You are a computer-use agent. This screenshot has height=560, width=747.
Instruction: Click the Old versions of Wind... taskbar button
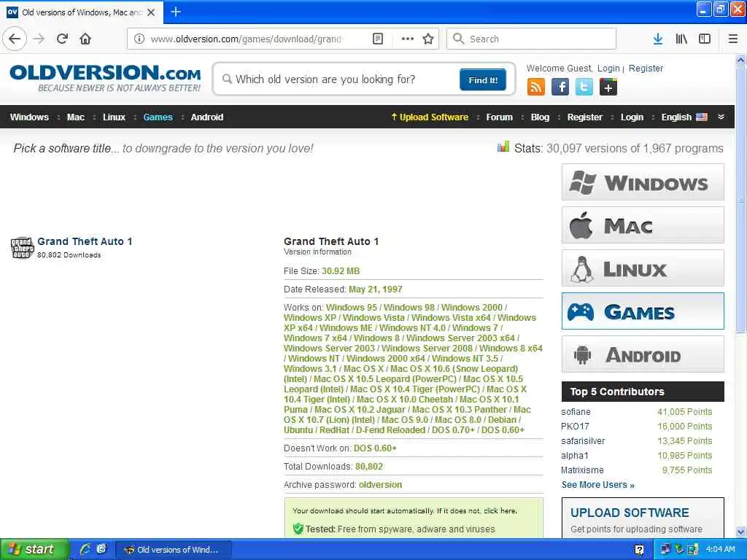[174, 550]
